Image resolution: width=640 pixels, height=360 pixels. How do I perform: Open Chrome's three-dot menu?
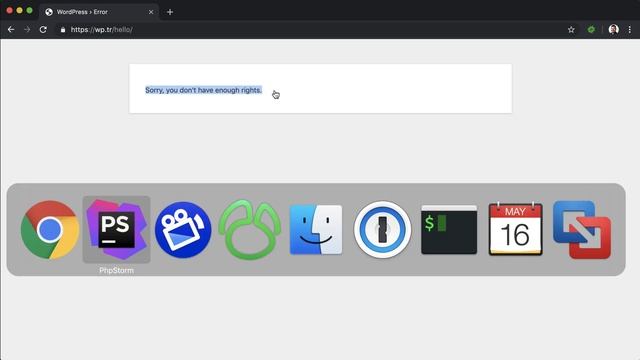pyautogui.click(x=630, y=29)
